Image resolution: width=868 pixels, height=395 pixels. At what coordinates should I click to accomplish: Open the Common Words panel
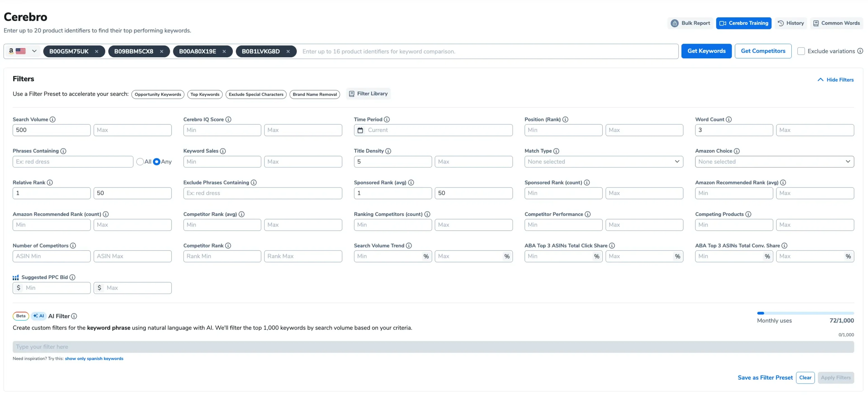click(836, 23)
